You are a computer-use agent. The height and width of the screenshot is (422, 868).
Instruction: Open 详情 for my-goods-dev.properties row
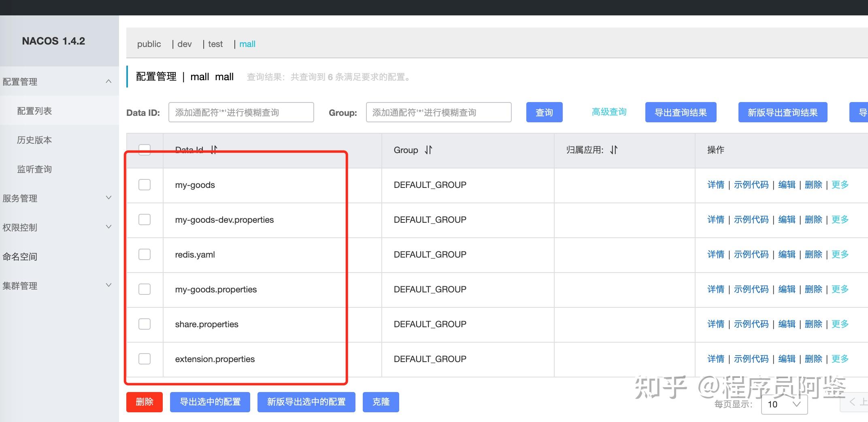pos(716,220)
